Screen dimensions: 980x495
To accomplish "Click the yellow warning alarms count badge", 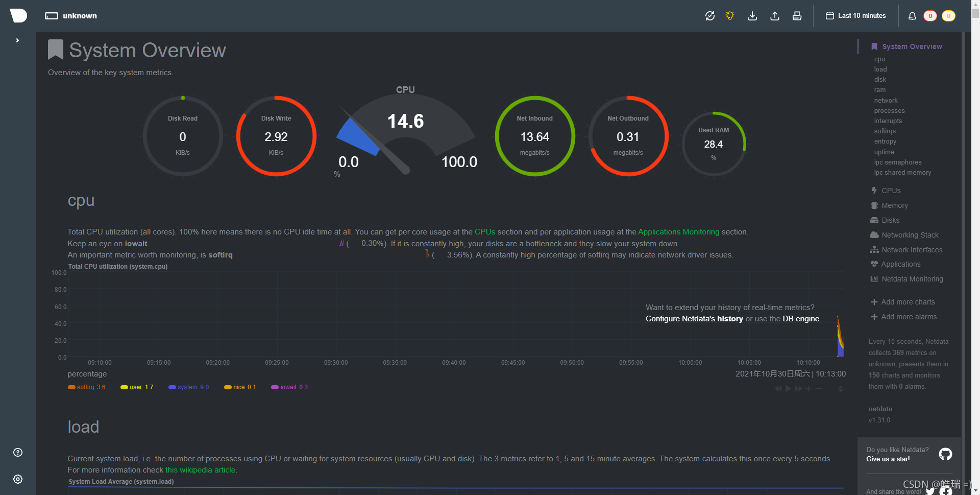I will coord(948,16).
